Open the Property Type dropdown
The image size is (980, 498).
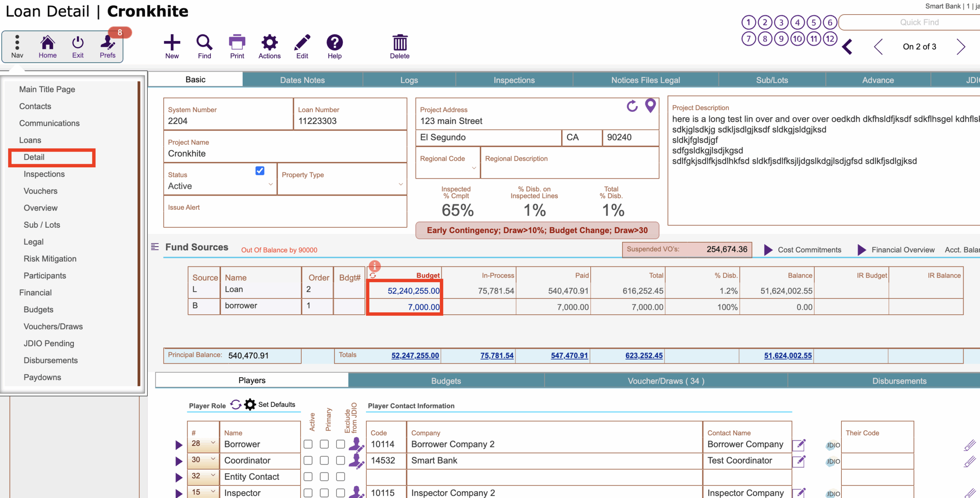click(x=400, y=185)
